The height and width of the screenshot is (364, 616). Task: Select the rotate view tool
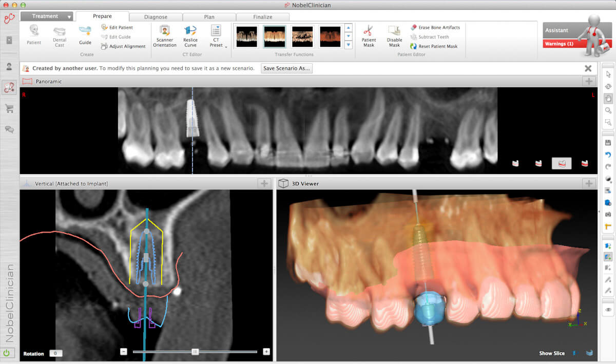tap(608, 87)
